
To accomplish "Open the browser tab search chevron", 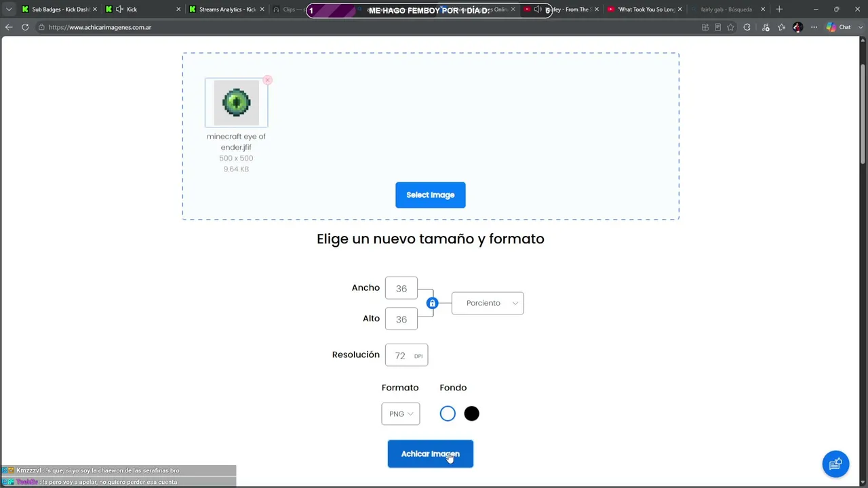I will [x=9, y=9].
